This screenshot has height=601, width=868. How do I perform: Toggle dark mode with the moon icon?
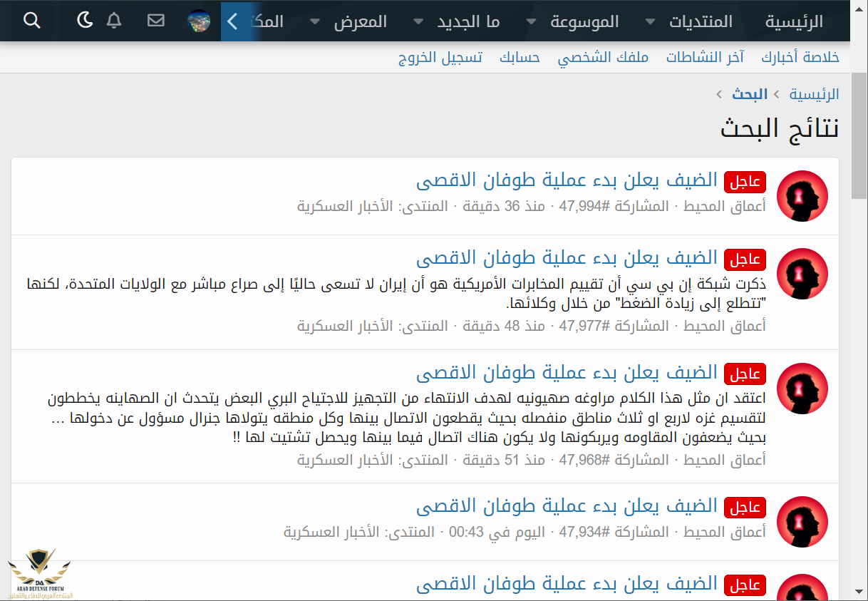point(85,21)
